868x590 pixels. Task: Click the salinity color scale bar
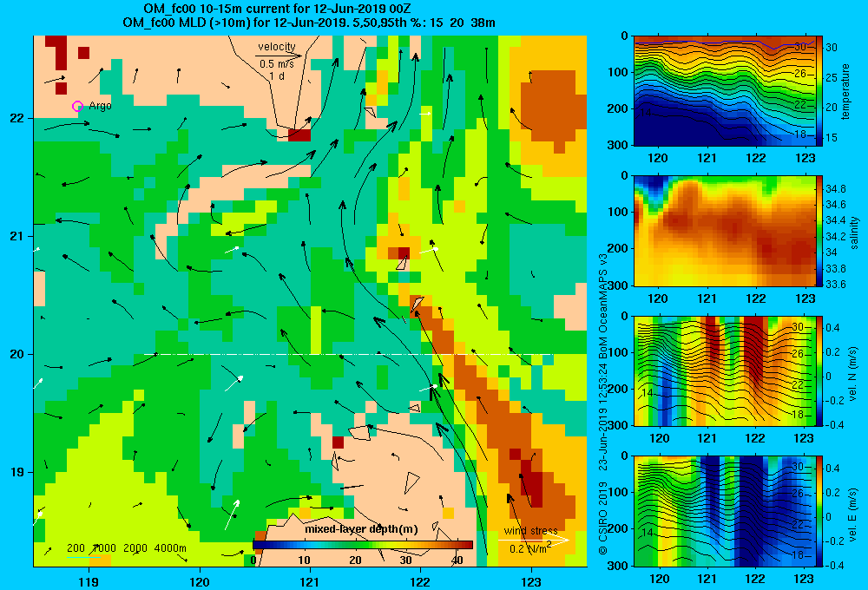[x=819, y=231]
